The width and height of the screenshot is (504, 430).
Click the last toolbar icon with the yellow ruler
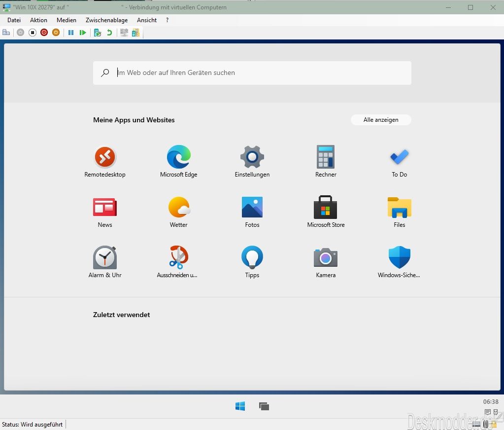click(x=135, y=33)
